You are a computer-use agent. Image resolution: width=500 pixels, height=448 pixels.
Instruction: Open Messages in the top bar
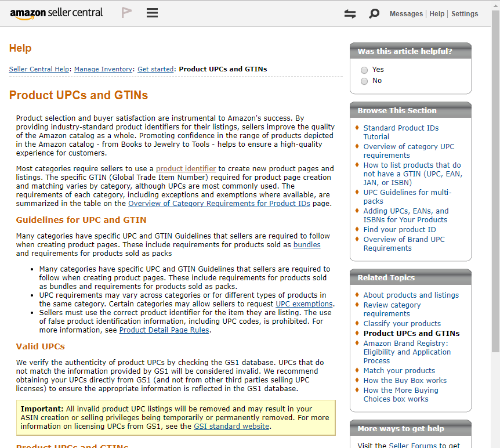(406, 14)
